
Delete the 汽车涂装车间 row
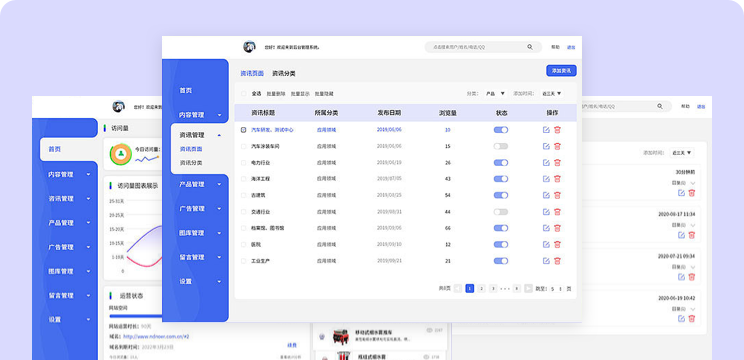[x=557, y=146]
